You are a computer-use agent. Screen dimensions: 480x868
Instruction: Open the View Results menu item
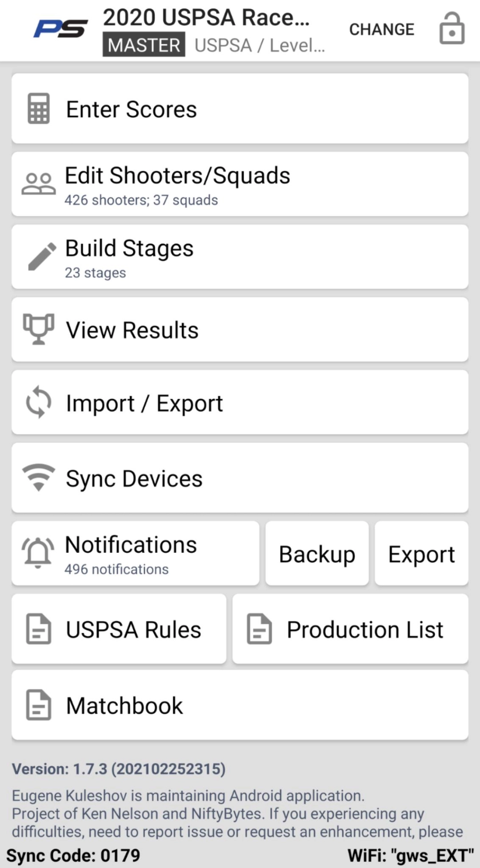click(x=240, y=330)
